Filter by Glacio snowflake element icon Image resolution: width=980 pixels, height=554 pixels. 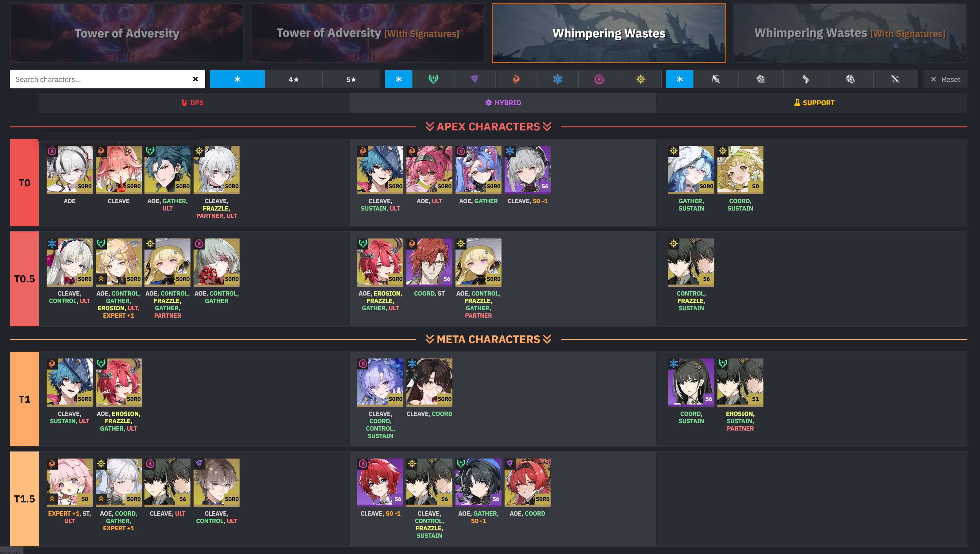tap(557, 79)
